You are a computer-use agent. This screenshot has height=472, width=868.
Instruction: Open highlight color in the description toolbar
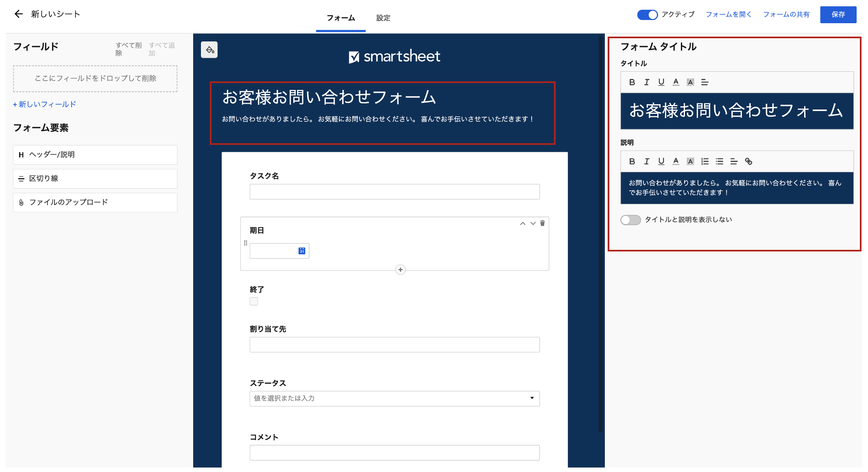click(690, 162)
